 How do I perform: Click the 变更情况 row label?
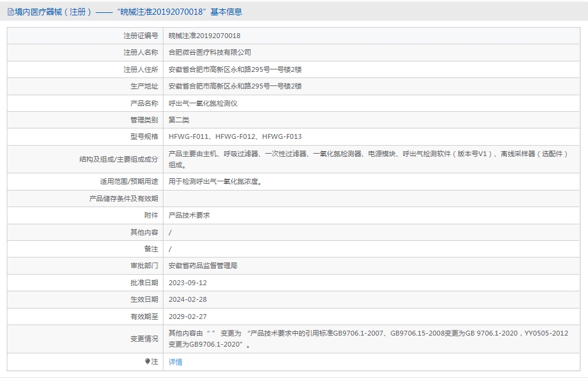tap(144, 339)
